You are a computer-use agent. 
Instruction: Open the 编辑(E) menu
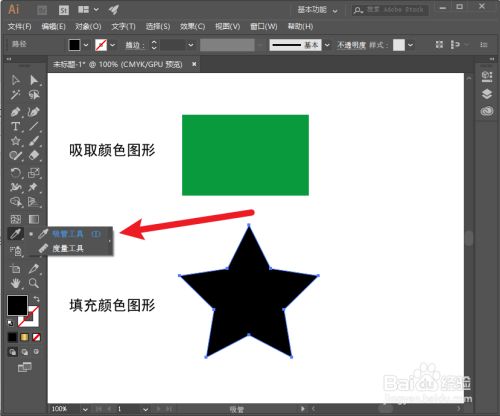[x=53, y=26]
